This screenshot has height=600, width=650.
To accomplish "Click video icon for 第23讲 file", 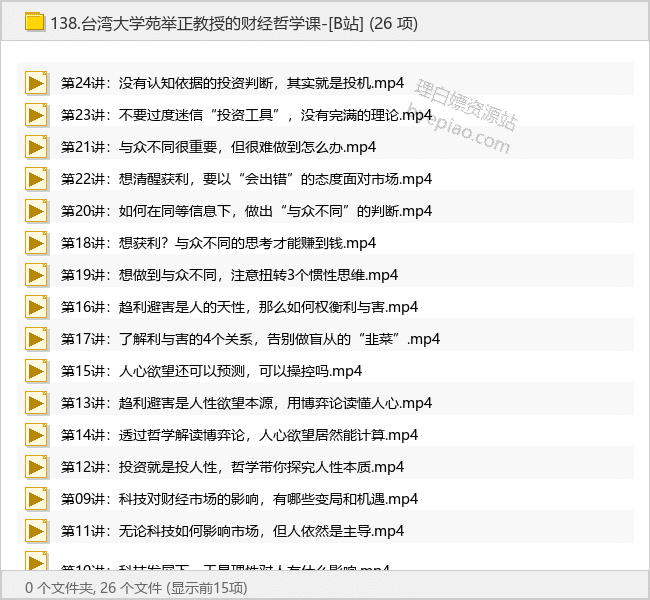I will point(36,115).
